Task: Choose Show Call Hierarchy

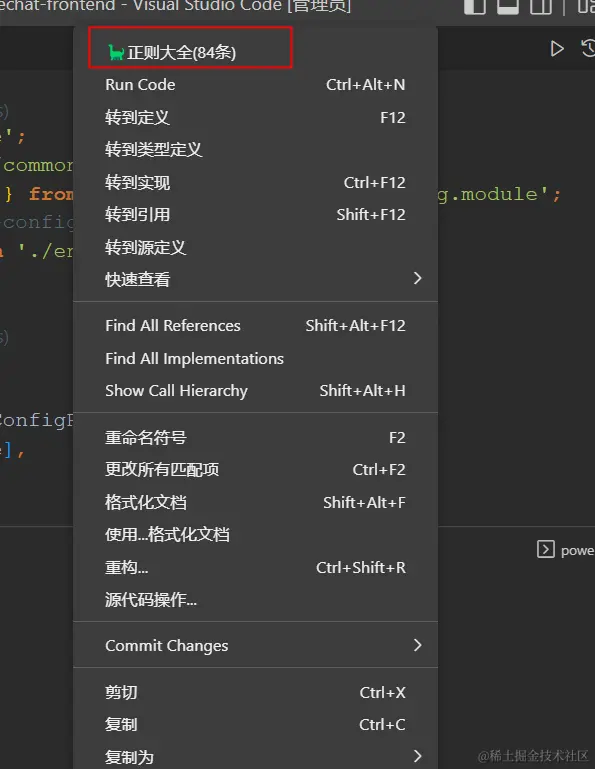Action: (255, 390)
